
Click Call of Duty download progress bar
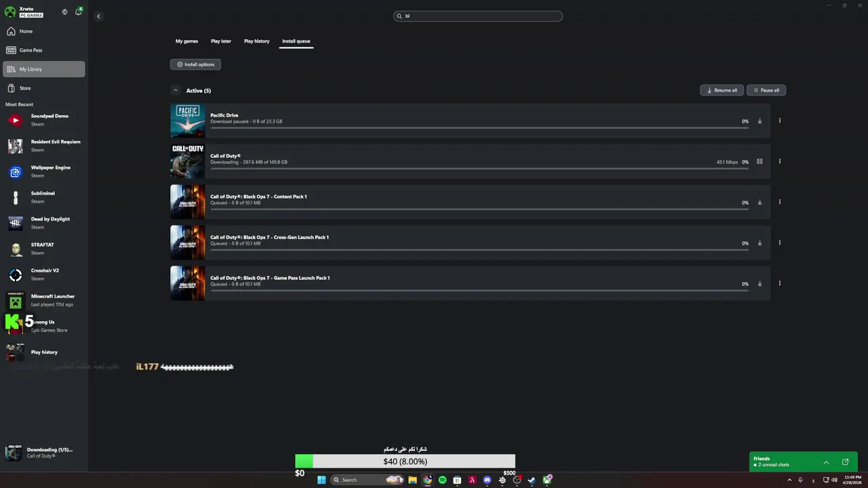[x=479, y=168]
